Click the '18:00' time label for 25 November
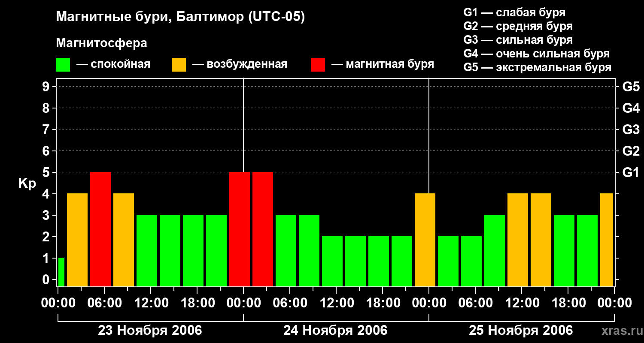Viewport: 644px width, 343px height. [568, 303]
